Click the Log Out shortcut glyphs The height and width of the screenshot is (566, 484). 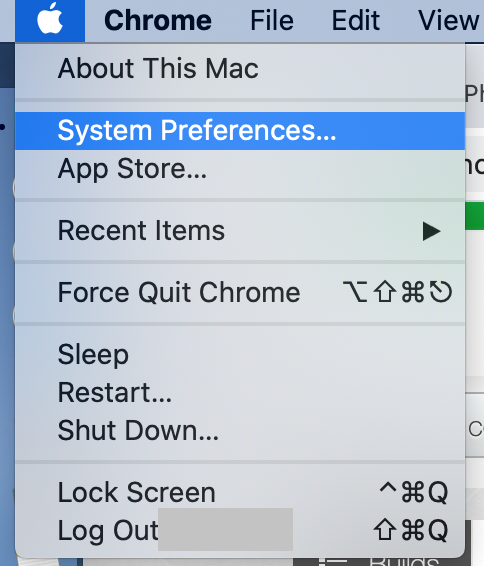(411, 530)
